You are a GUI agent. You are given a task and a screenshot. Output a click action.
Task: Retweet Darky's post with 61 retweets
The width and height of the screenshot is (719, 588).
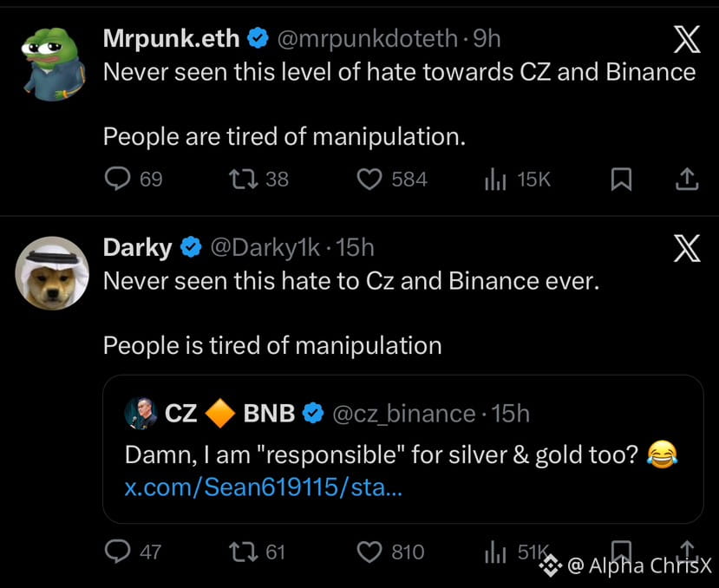239,552
